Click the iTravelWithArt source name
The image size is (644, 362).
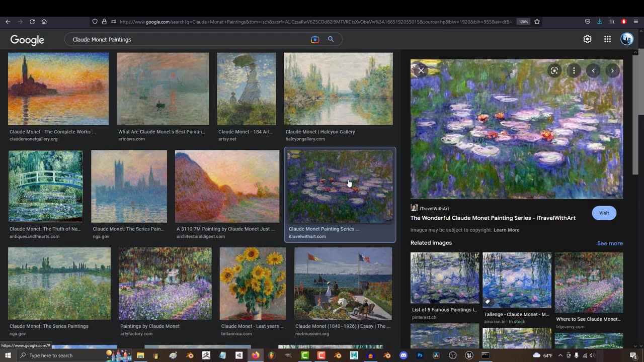coord(434,208)
